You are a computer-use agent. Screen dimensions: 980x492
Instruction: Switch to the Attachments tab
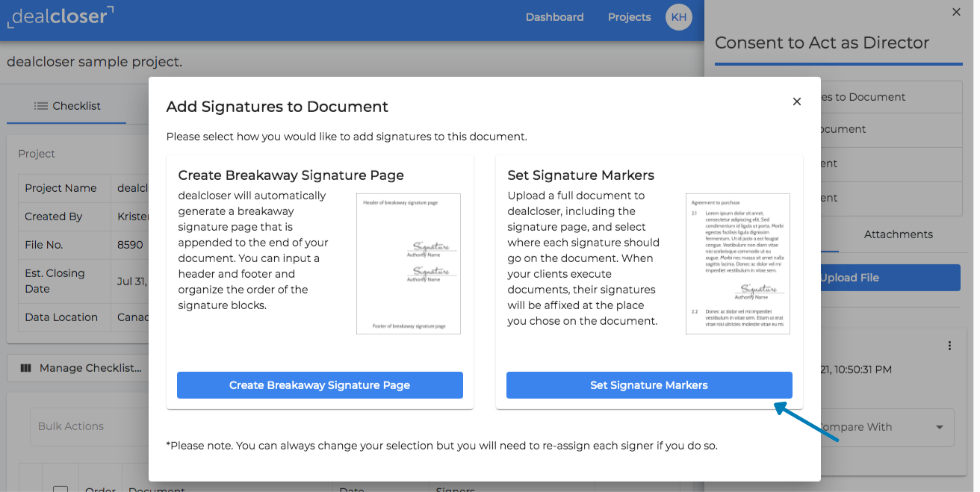(899, 234)
